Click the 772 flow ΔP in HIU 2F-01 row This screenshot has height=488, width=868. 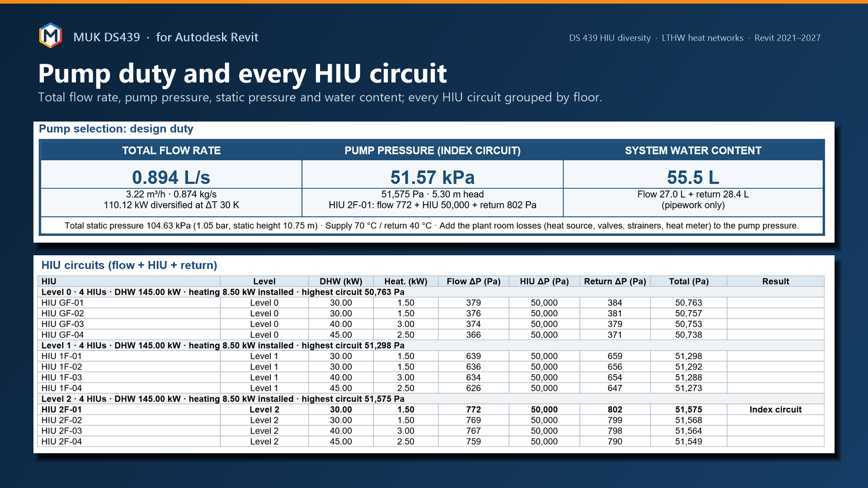click(x=473, y=409)
